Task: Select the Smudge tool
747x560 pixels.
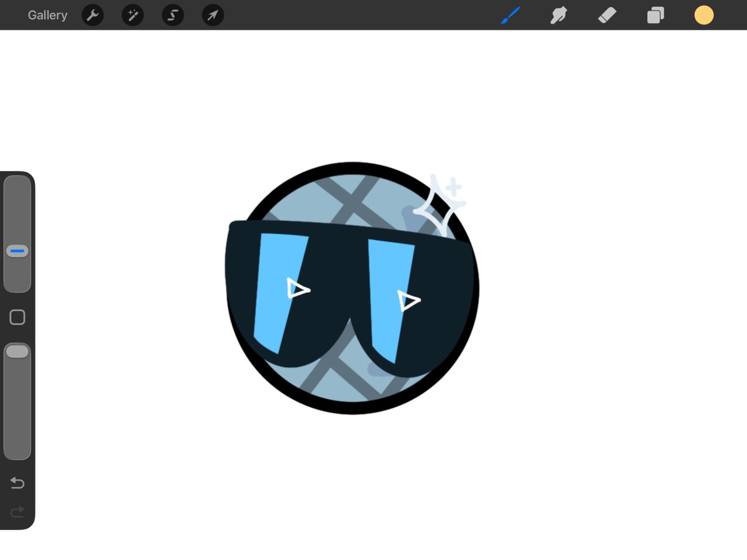Action: coord(558,15)
